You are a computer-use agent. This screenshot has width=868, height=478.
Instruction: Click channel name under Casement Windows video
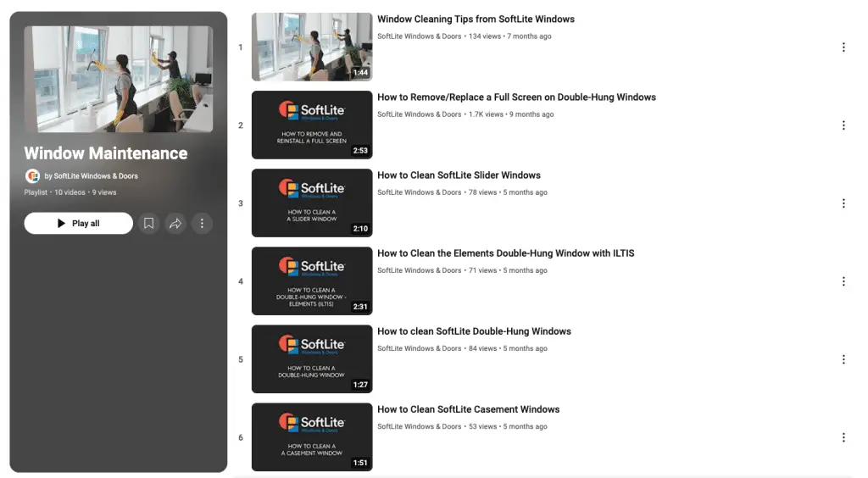419,426
